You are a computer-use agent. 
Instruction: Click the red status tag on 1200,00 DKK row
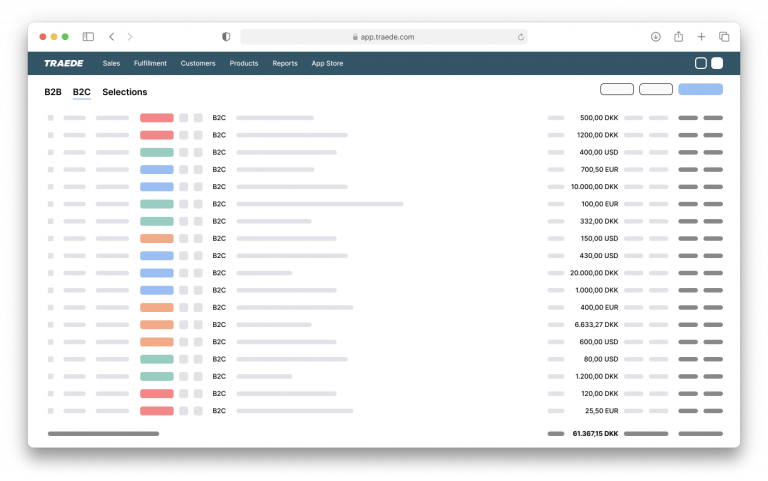point(157,135)
